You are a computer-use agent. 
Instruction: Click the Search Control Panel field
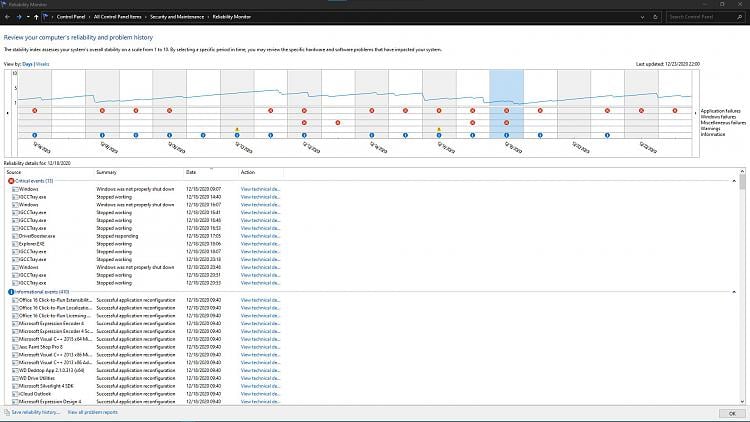point(705,17)
